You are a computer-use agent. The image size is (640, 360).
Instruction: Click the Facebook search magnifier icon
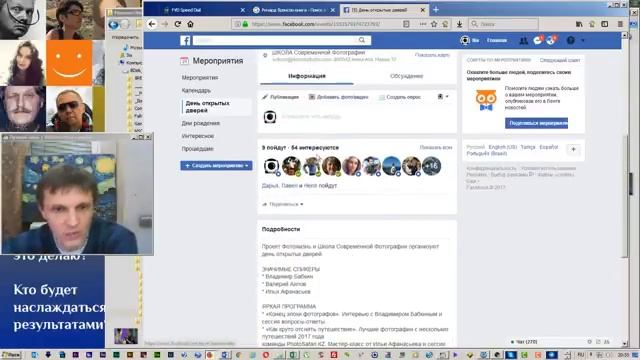[362, 40]
